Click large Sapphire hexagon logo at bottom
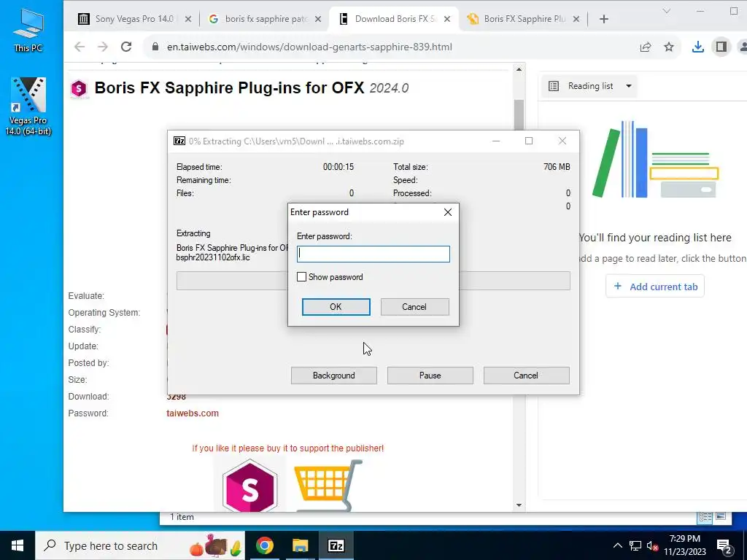747x560 pixels. pyautogui.click(x=249, y=486)
